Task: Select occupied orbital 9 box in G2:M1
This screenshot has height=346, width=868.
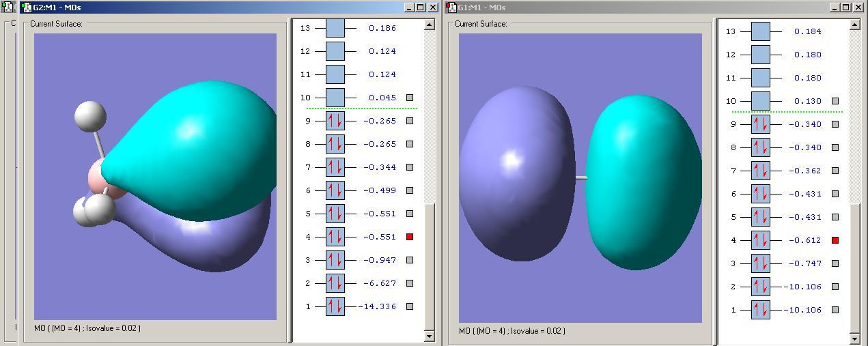Action: pos(335,121)
